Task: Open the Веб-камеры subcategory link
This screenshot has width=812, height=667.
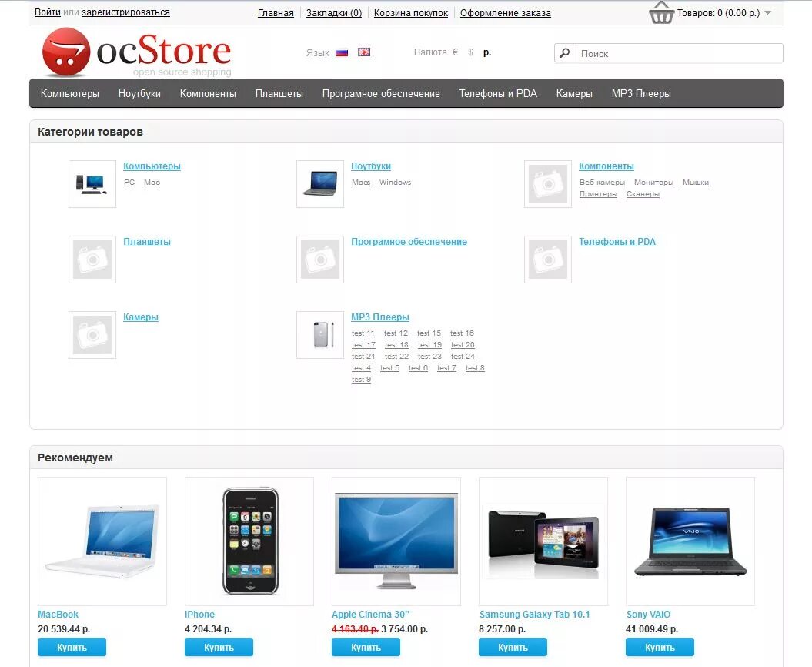Action: click(603, 183)
